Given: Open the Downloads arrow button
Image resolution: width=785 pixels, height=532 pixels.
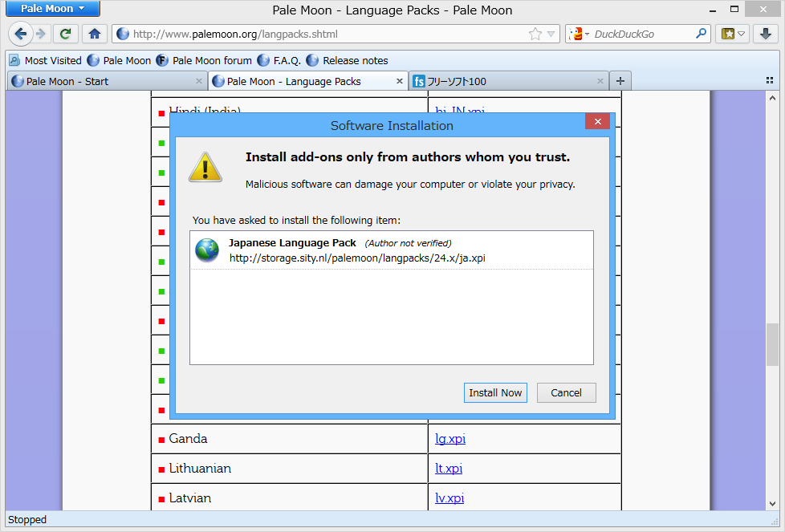Looking at the screenshot, I should 766,34.
